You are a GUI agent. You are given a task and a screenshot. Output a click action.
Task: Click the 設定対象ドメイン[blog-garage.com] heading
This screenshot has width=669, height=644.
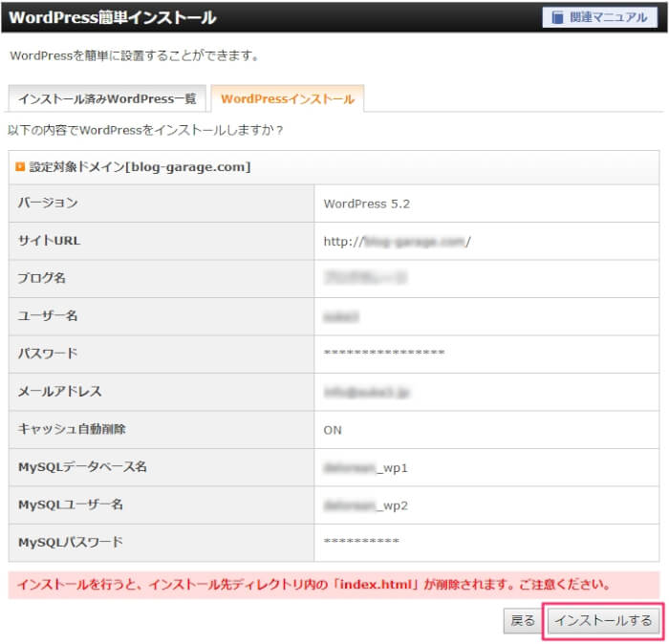140,167
